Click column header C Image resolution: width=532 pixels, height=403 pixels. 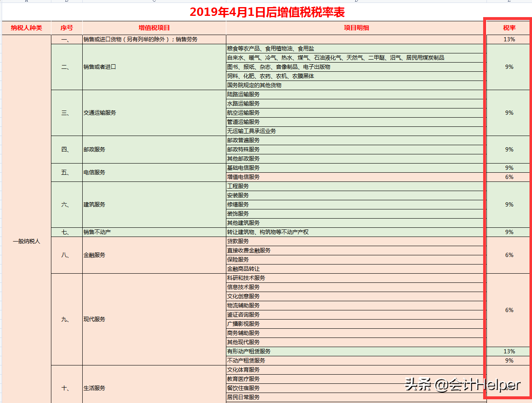point(154,3)
